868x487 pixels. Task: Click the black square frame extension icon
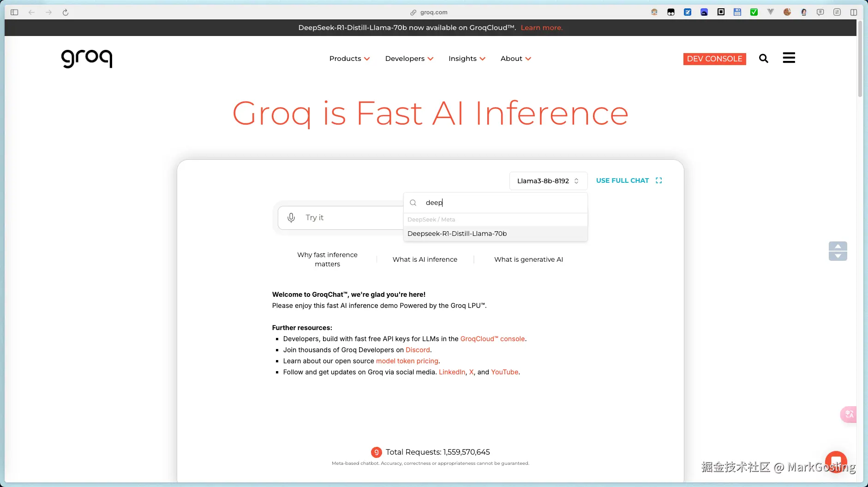pyautogui.click(x=721, y=12)
